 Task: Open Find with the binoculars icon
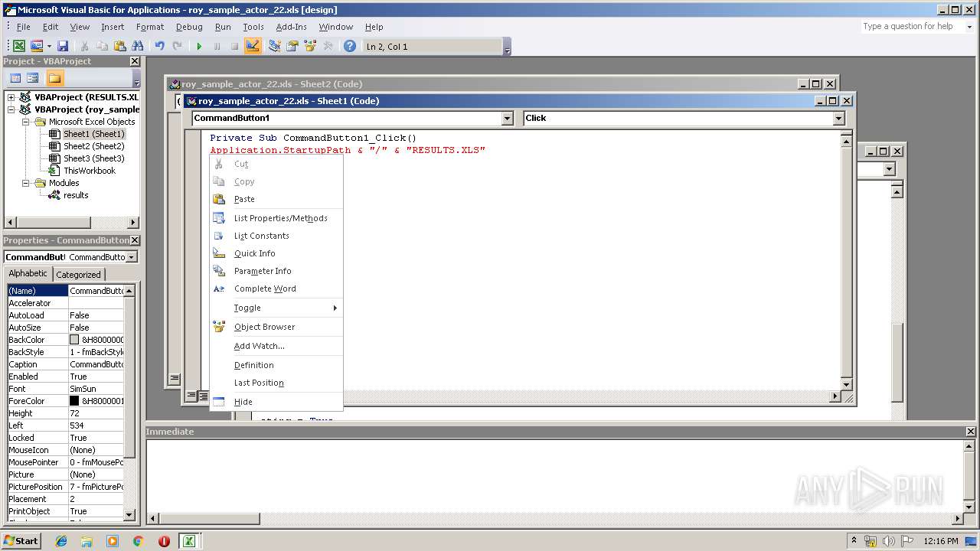(138, 47)
